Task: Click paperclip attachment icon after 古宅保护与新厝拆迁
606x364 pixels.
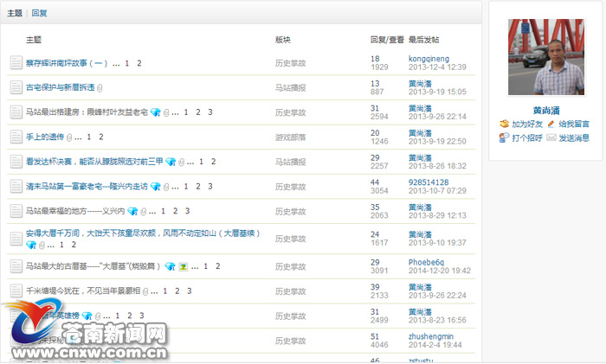Action: point(100,88)
